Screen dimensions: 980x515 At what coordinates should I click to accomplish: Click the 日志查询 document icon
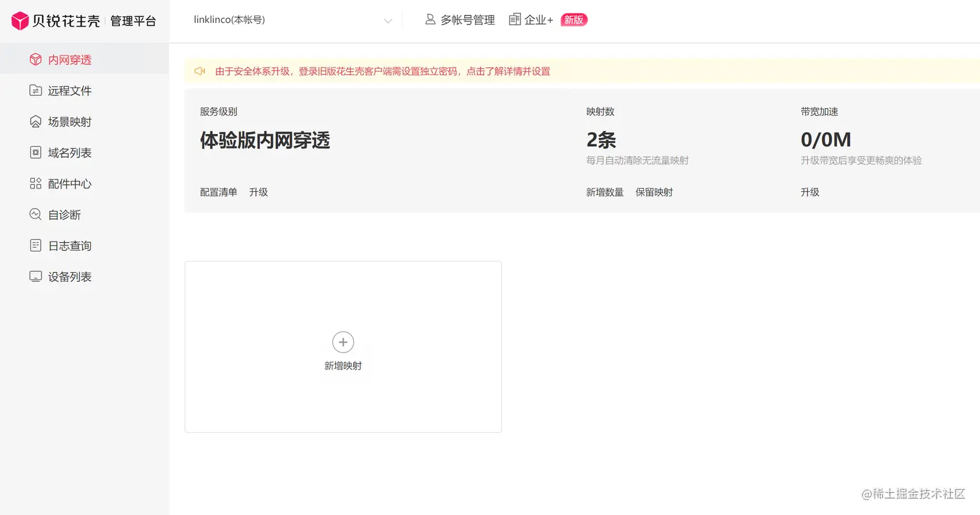point(36,246)
